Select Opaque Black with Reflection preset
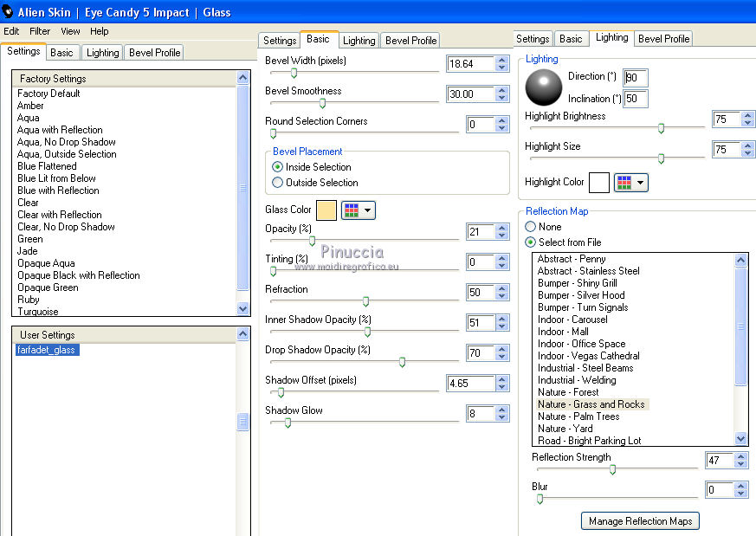The image size is (756, 536). [x=79, y=275]
